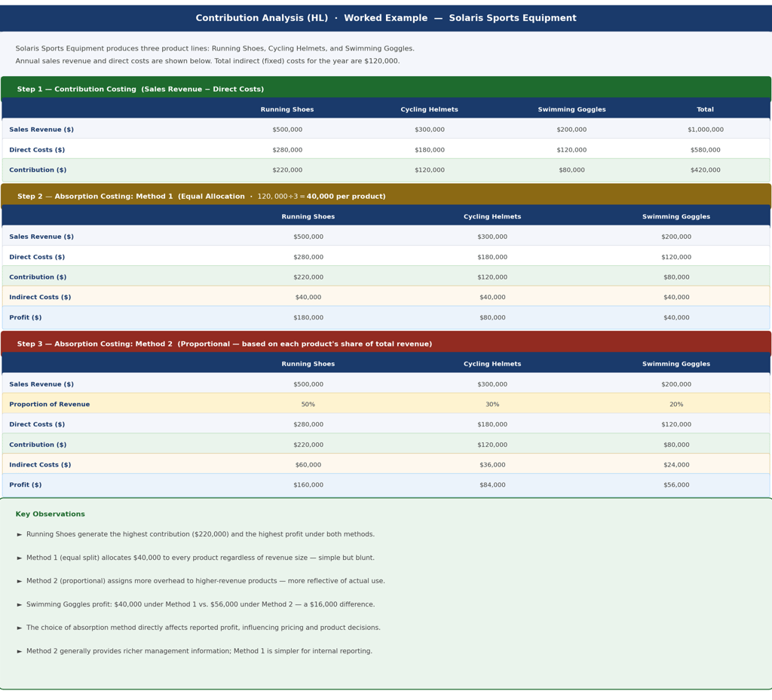Click the arrow beside Method 1 equal split observation
This screenshot has height=700, width=772.
tap(20, 558)
